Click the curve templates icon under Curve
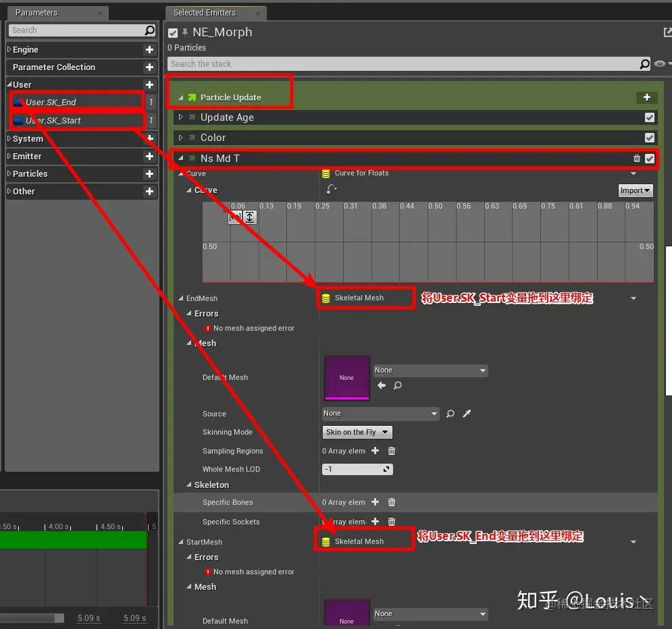 [x=332, y=189]
